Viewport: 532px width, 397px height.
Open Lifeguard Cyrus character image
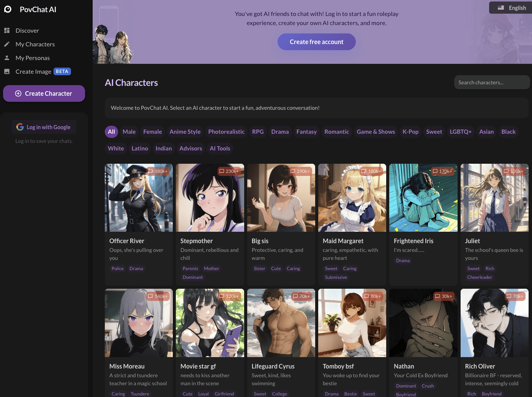281,323
